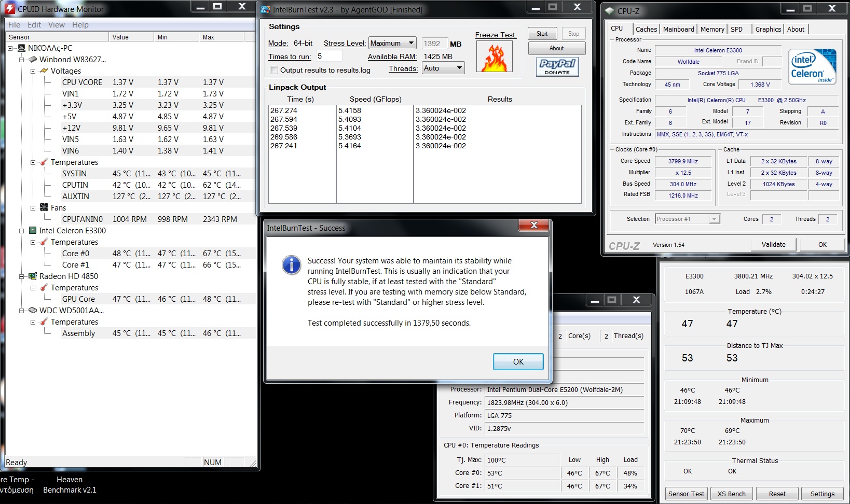Click the Intel Celeron inside logo
Viewport: 850px width, 504px height.
pyautogui.click(x=812, y=66)
